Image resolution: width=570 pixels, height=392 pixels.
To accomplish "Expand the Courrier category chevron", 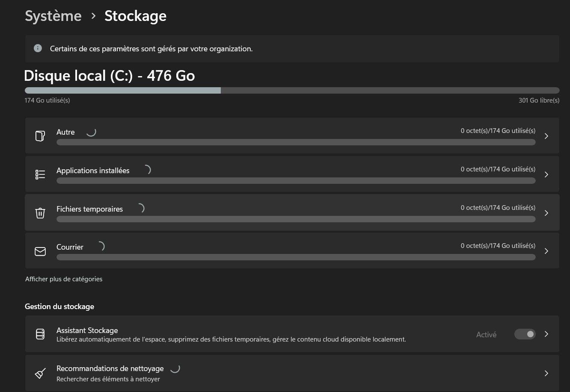I will [x=546, y=251].
